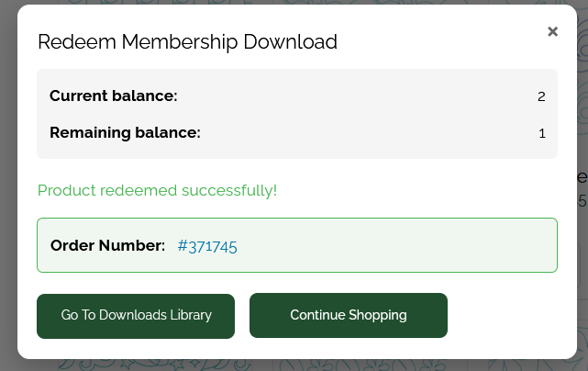This screenshot has height=371, width=588.
Task: Click dimmed backdrop left of the dialog
Action: [x=7, y=184]
